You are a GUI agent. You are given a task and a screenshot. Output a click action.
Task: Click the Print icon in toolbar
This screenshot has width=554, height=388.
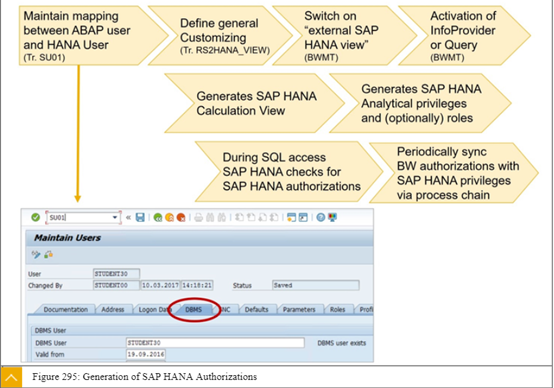pyautogui.click(x=199, y=217)
